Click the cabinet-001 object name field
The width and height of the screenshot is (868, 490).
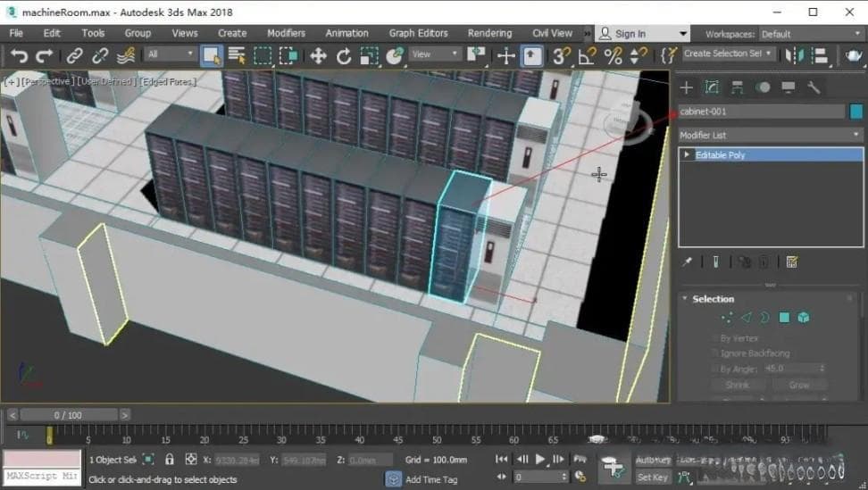point(762,112)
